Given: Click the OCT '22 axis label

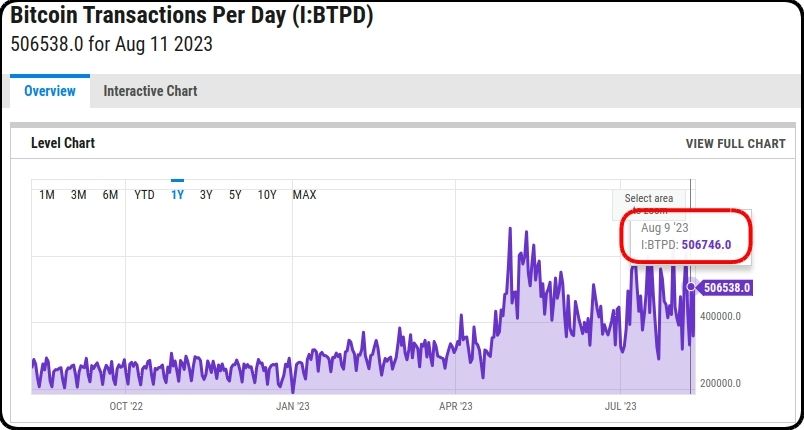Looking at the screenshot, I should pos(126,406).
